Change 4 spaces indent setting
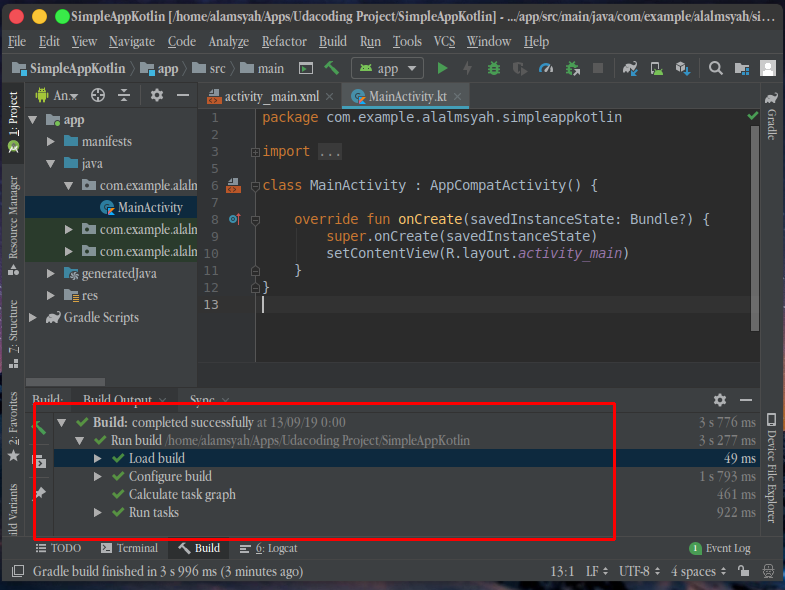Viewport: 785px width, 590px height. pyautogui.click(x=698, y=571)
